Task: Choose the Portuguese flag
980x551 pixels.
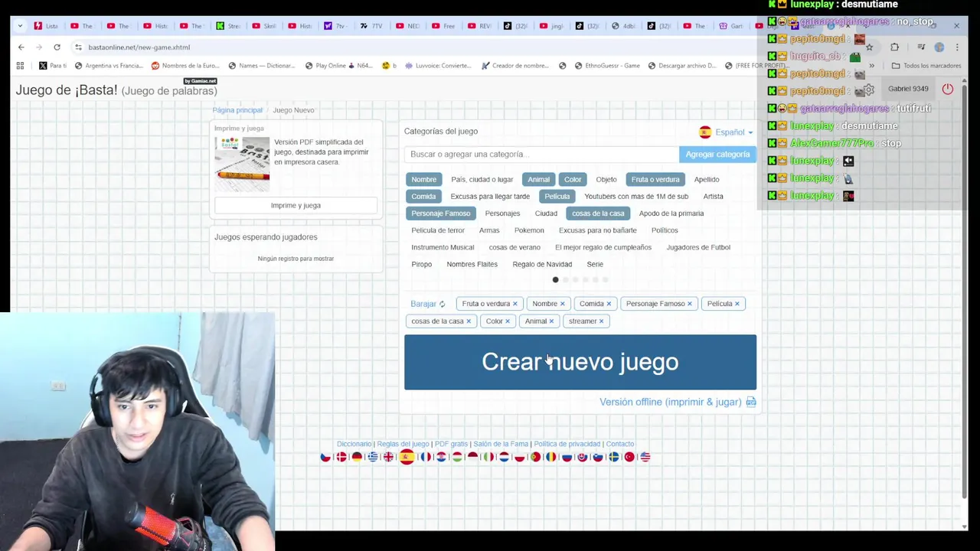Action: [x=535, y=457]
